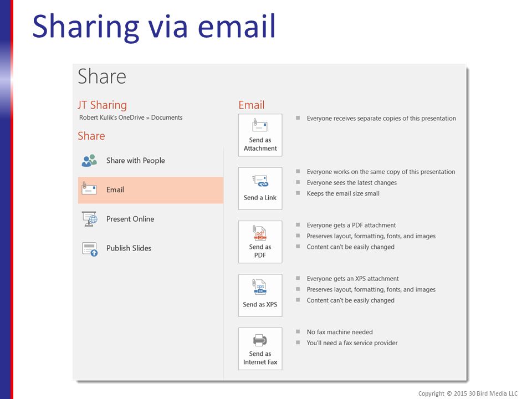Open the Present Online option

(151, 219)
